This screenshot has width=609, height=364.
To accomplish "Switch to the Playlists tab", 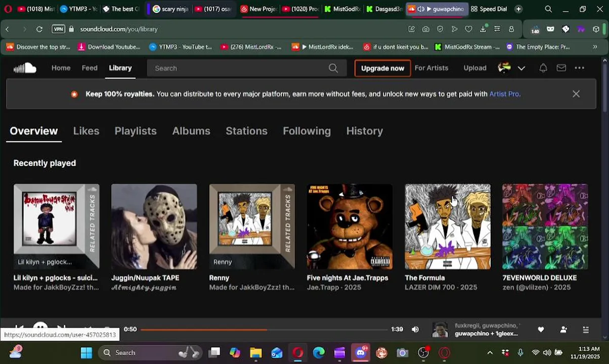I will (x=136, y=131).
